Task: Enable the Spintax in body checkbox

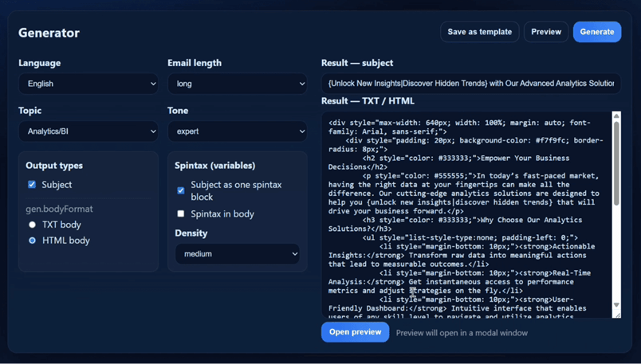Action: tap(181, 213)
